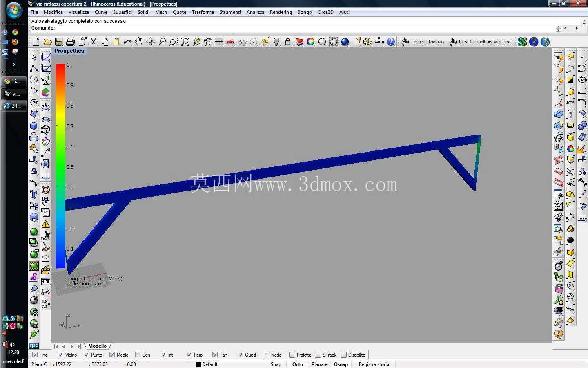Enable the Nodo osnap checkbox

(266, 355)
